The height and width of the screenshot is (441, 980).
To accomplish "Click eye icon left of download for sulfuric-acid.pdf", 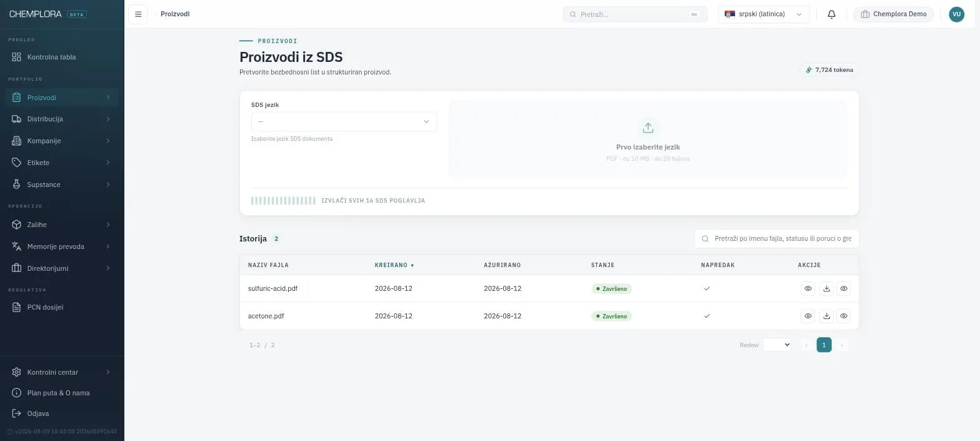I will coord(808,289).
